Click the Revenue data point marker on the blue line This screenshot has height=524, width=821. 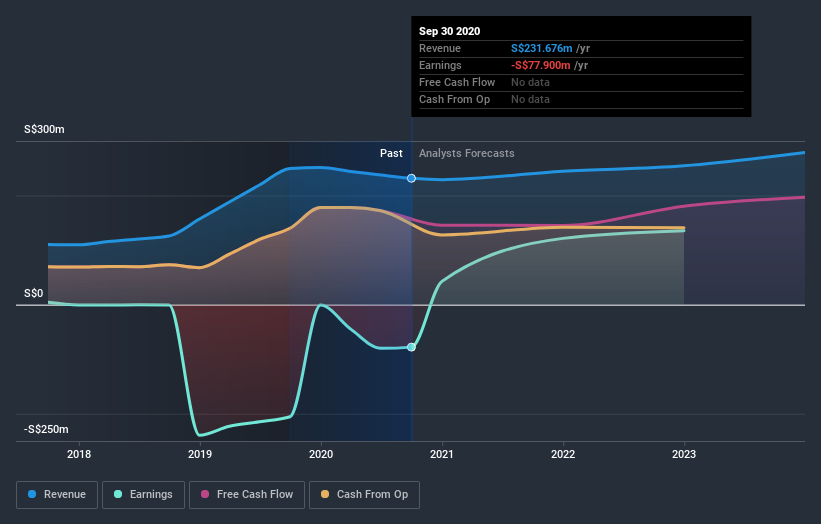[x=412, y=179]
